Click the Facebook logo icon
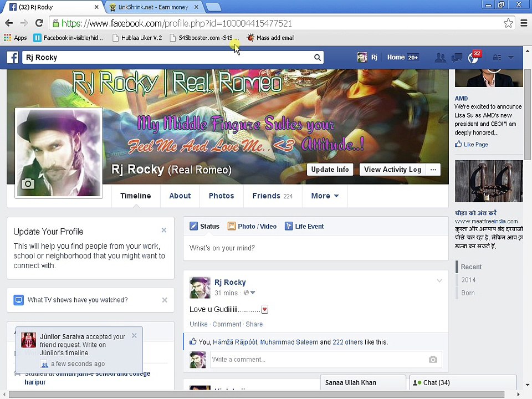The height and width of the screenshot is (399, 532). (13, 57)
